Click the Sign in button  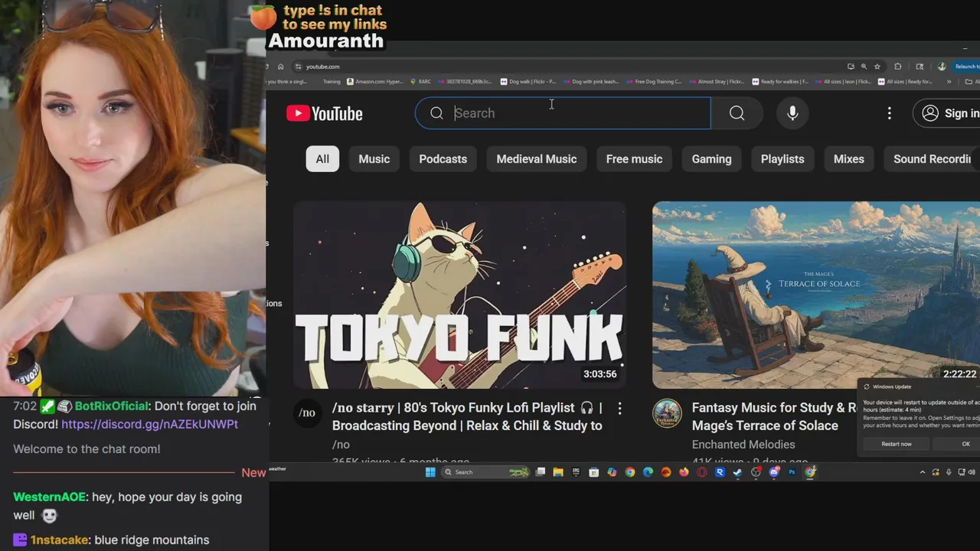pyautogui.click(x=948, y=113)
